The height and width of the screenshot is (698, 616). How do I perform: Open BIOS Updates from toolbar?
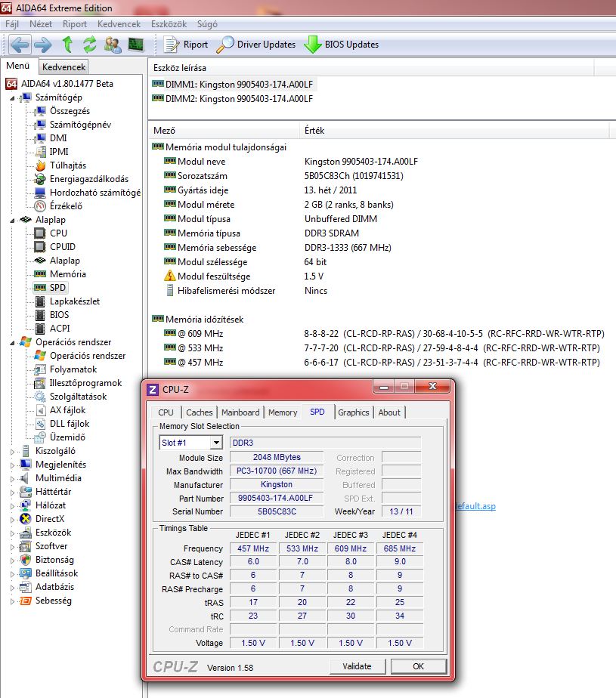pyautogui.click(x=341, y=44)
